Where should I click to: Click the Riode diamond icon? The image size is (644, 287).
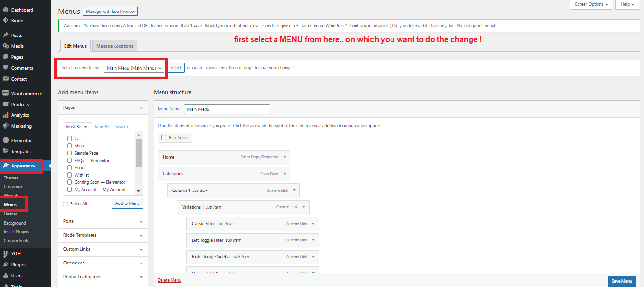click(6, 21)
